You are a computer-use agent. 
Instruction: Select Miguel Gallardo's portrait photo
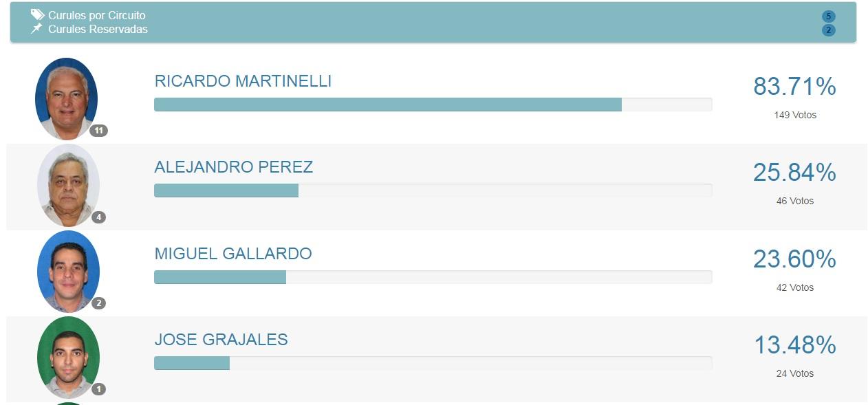pyautogui.click(x=68, y=271)
